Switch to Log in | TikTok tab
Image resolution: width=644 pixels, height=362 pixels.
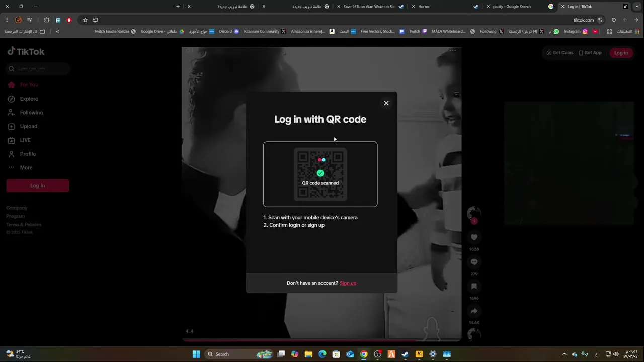point(593,7)
